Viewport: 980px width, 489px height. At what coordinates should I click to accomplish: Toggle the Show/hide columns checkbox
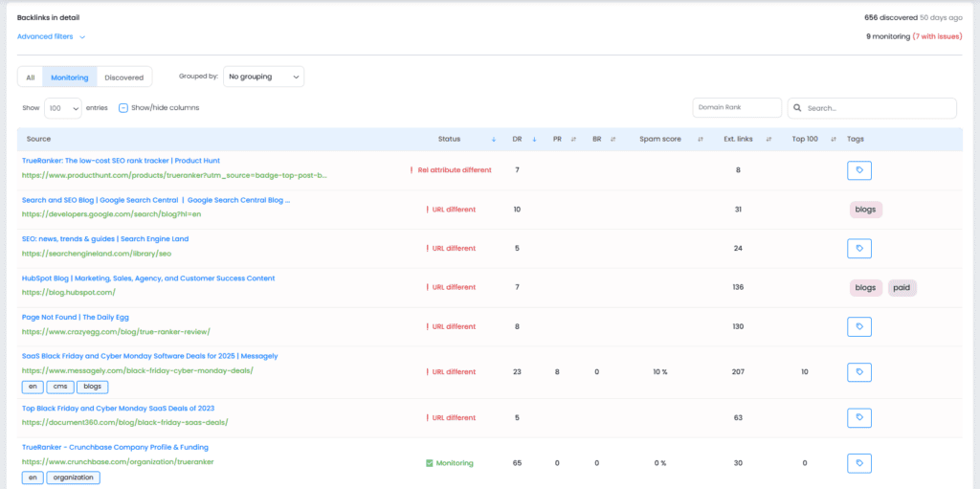[x=123, y=108]
